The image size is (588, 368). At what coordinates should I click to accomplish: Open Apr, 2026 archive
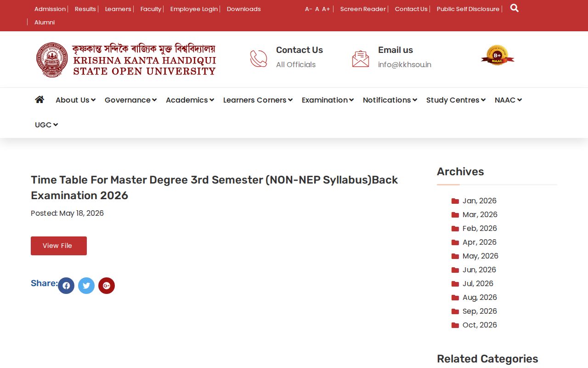click(480, 242)
